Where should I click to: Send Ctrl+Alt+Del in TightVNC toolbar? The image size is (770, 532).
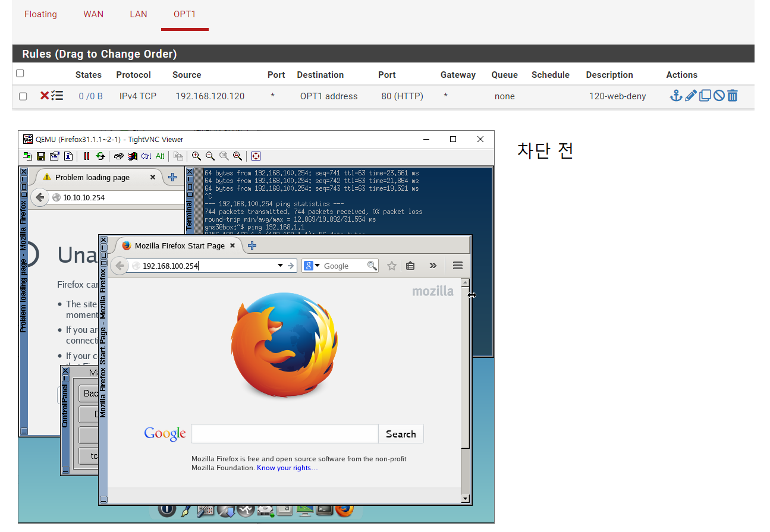[x=119, y=156]
